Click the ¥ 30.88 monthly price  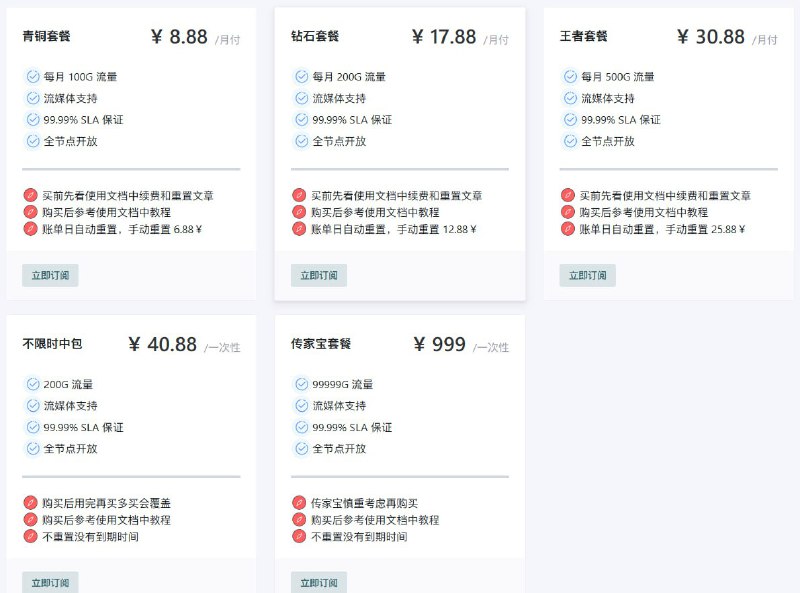(x=711, y=37)
